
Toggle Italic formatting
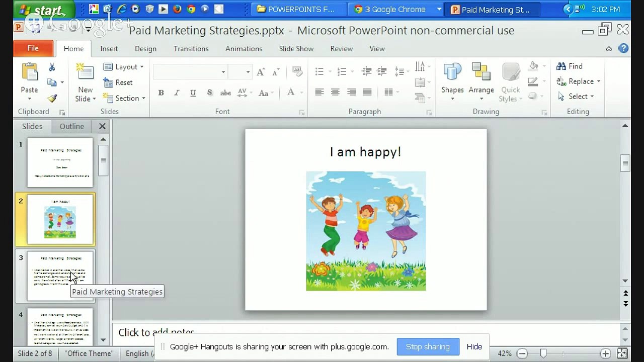coord(177,93)
